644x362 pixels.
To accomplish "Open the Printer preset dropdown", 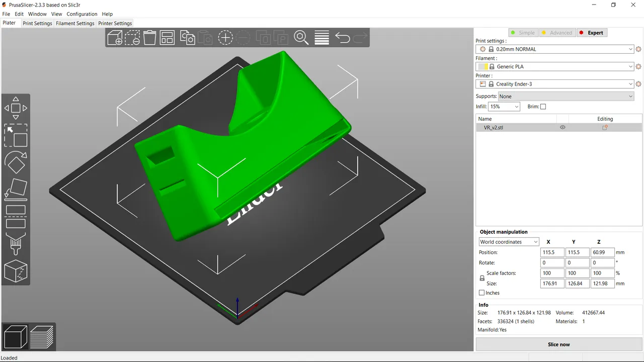I will pos(555,84).
